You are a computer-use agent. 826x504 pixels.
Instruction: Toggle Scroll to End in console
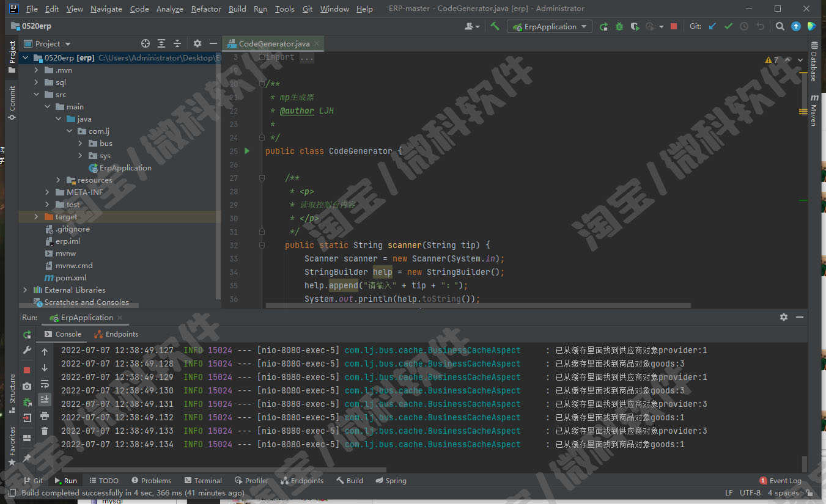45,400
